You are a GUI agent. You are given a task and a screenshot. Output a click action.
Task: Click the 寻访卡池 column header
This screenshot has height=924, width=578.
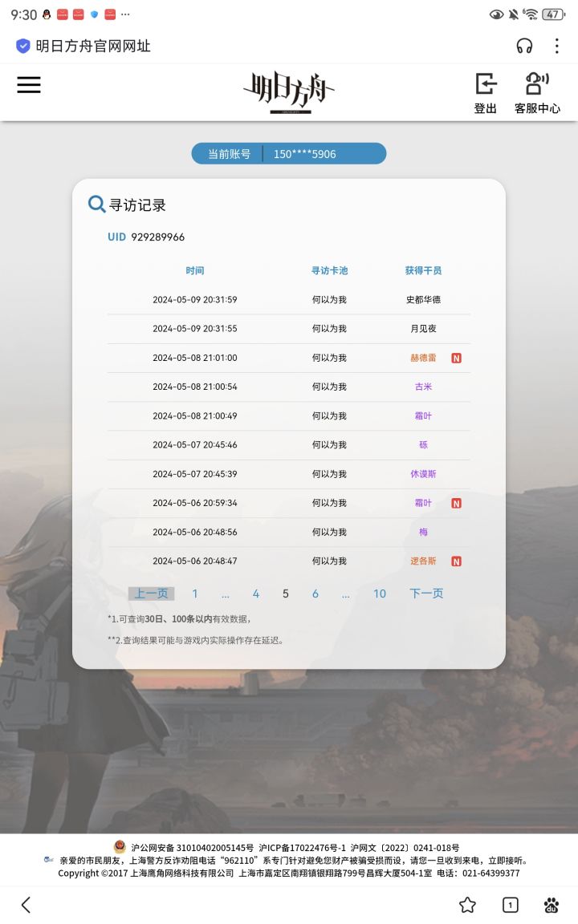pos(329,270)
